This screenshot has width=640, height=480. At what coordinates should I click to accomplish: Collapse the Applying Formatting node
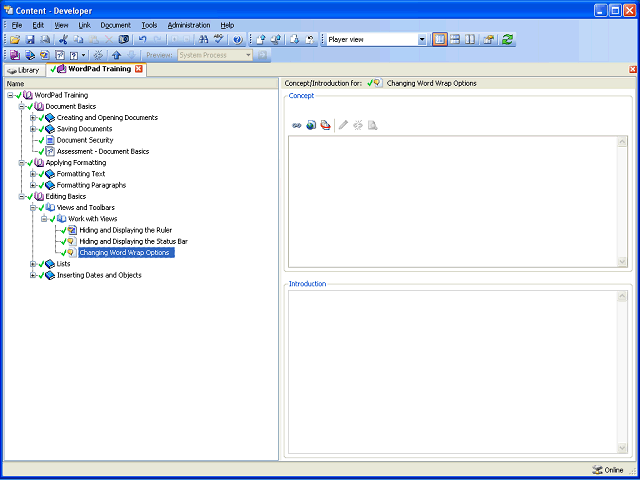pos(22,162)
